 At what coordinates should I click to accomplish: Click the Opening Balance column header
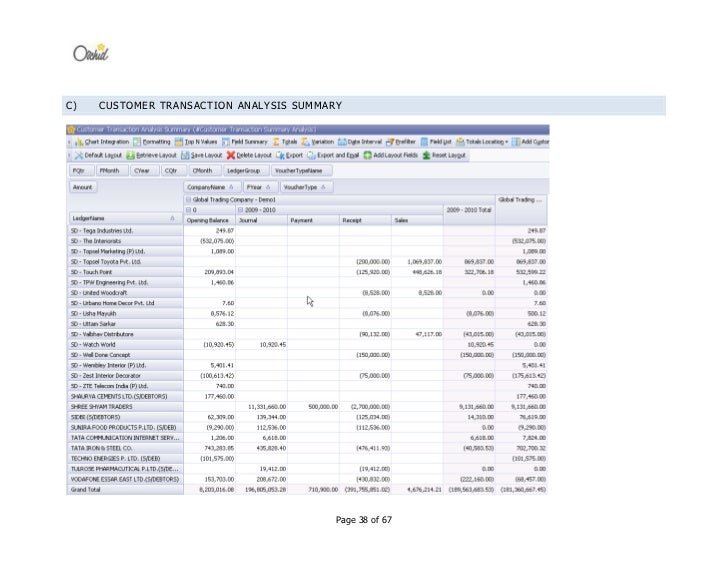pos(210,220)
